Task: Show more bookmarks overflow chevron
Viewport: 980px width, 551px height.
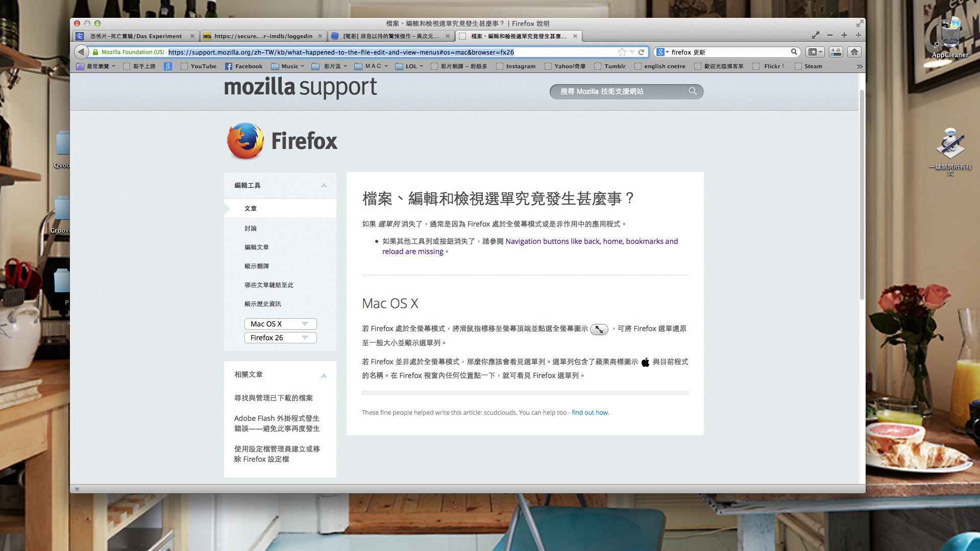Action: [860, 66]
